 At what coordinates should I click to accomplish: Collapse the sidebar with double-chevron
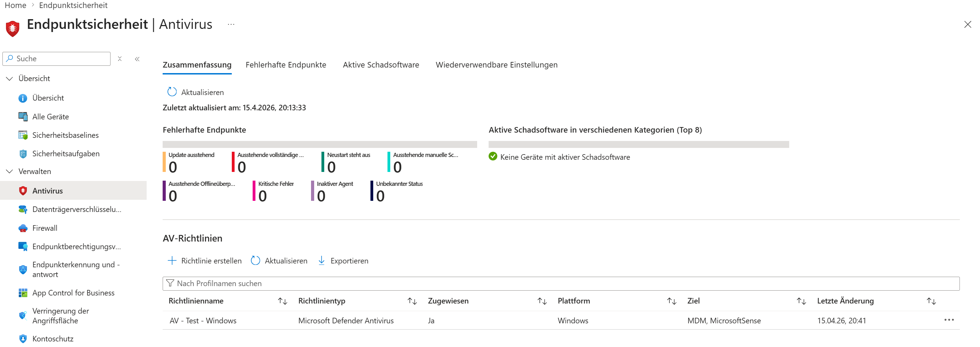pos(137,59)
